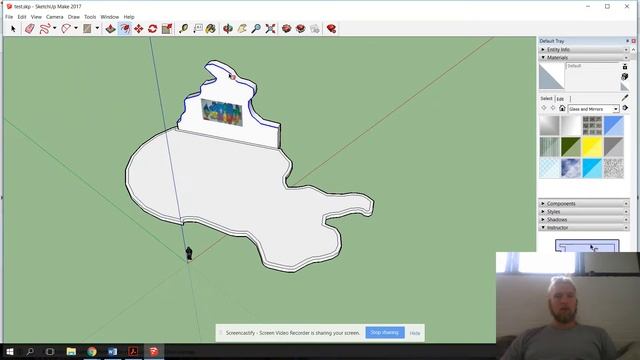Pick the Tape Measure tool
This screenshot has width=640, height=360.
coord(183,29)
